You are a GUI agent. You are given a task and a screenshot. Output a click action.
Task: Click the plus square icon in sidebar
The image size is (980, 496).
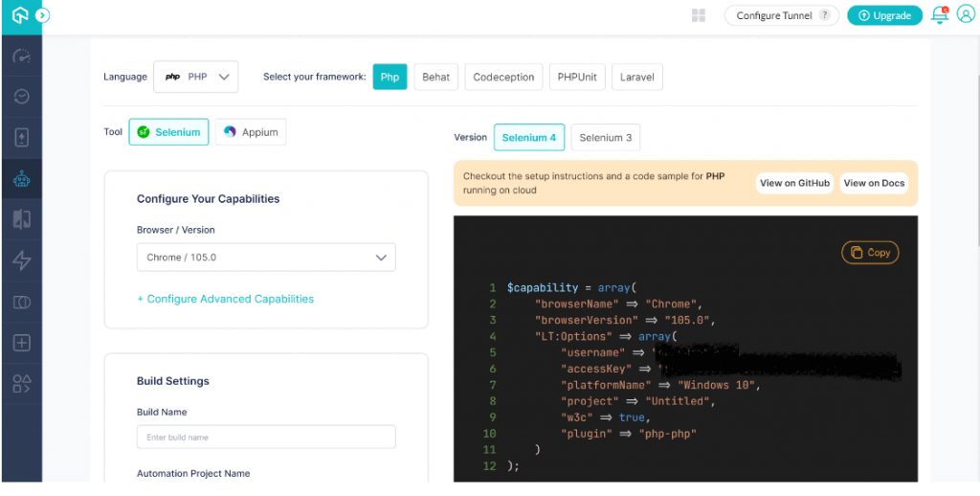click(21, 343)
